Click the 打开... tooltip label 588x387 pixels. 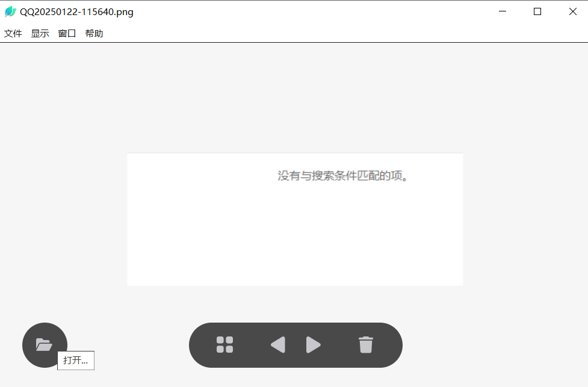76,361
